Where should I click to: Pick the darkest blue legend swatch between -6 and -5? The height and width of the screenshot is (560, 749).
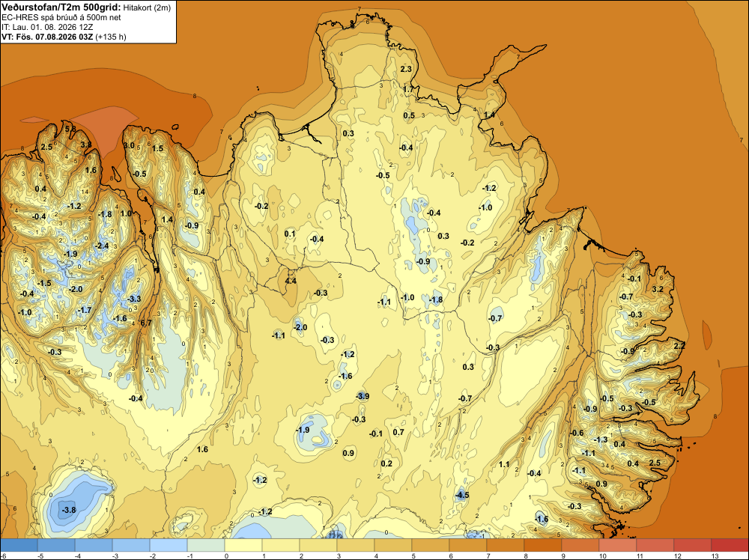click(19, 545)
